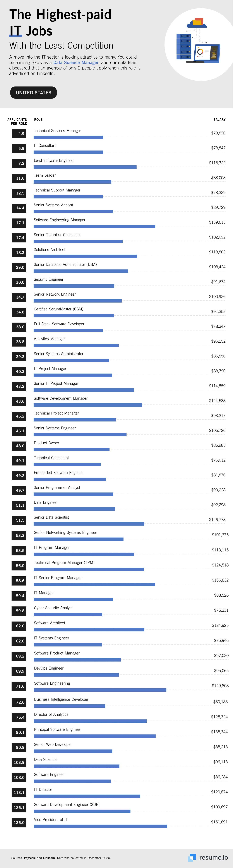Click the 4.9 applicants badge
The image size is (233, 868).
(19, 134)
